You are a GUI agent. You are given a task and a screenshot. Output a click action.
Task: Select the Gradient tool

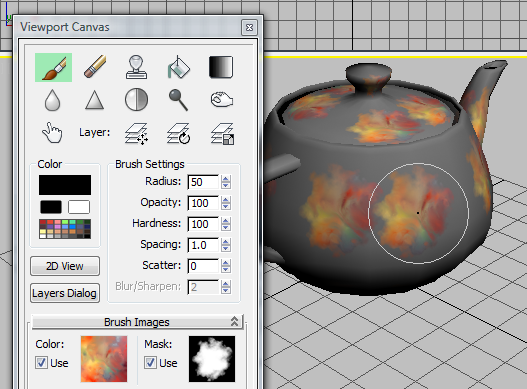click(x=221, y=67)
